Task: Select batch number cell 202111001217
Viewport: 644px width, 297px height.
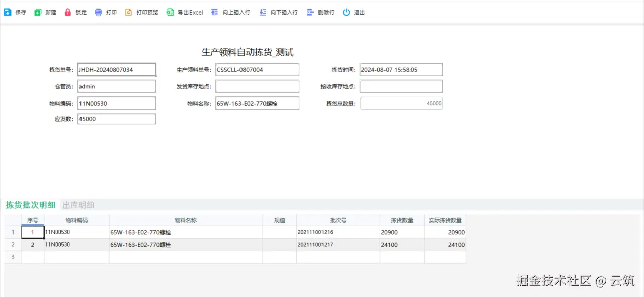Action: pos(338,245)
